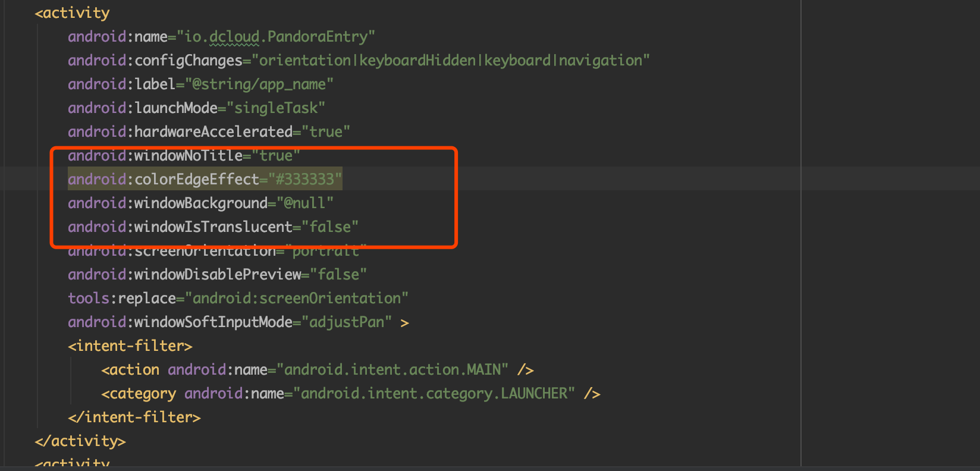Click the category android.intent.category.LAUNCHER line
This screenshot has width=980, height=471.
(x=351, y=394)
